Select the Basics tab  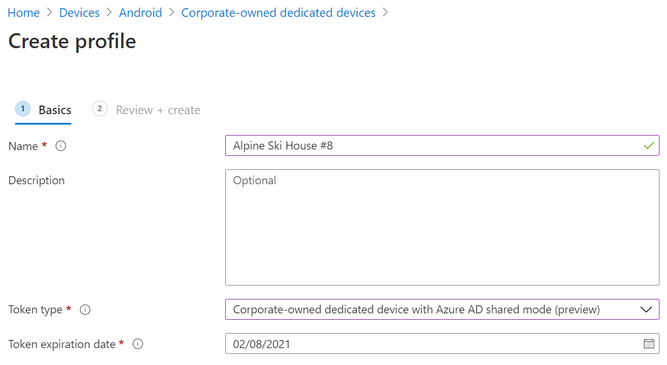43,110
